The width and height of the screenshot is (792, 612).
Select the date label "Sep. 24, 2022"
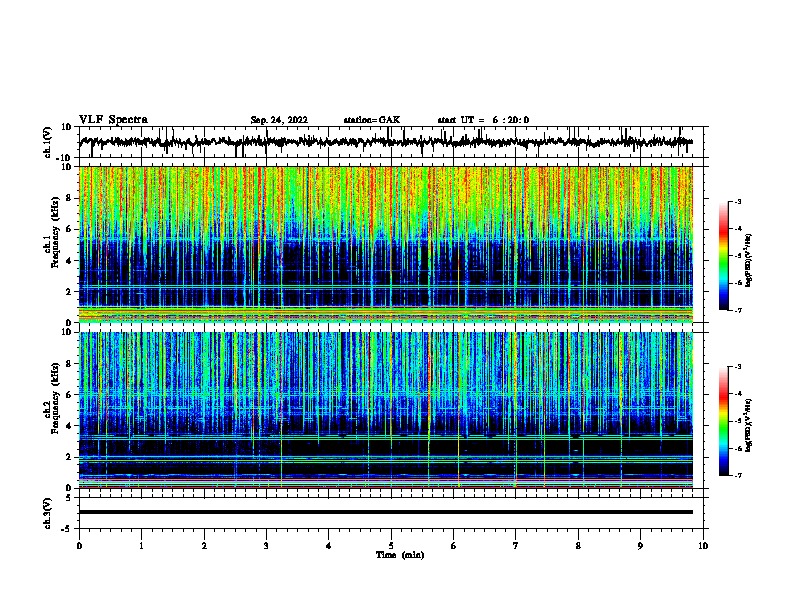coord(279,120)
